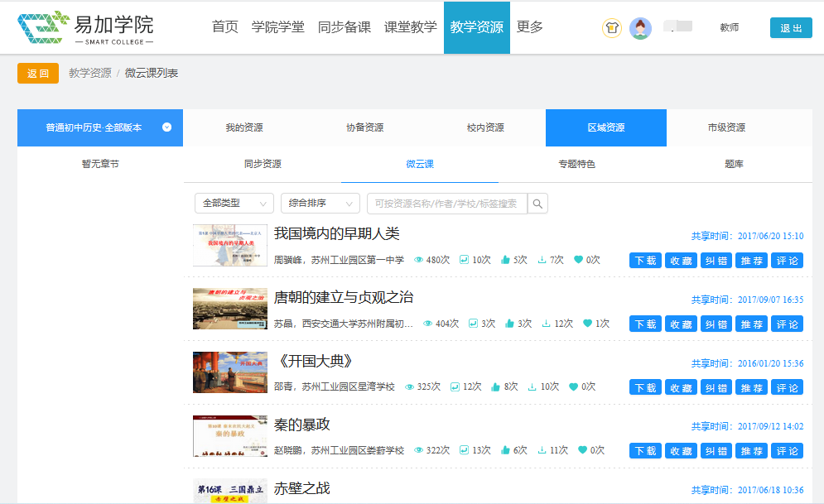This screenshot has height=504, width=824.
Task: Click the search magnifier icon
Action: (x=537, y=204)
